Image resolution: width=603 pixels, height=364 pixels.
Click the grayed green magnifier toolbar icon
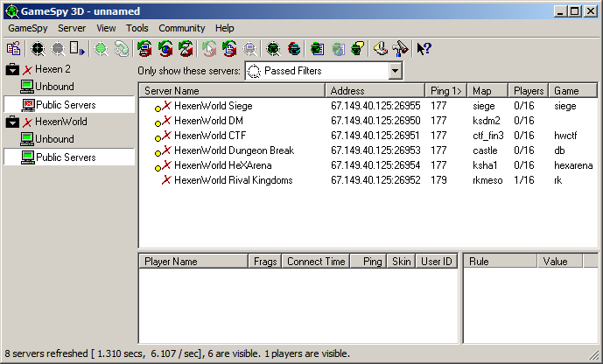click(x=102, y=49)
